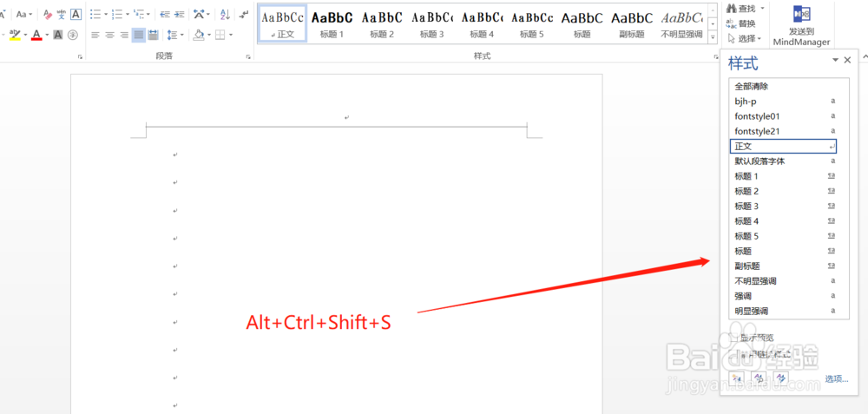Apply 标题 5 style from gallery

pos(531,23)
